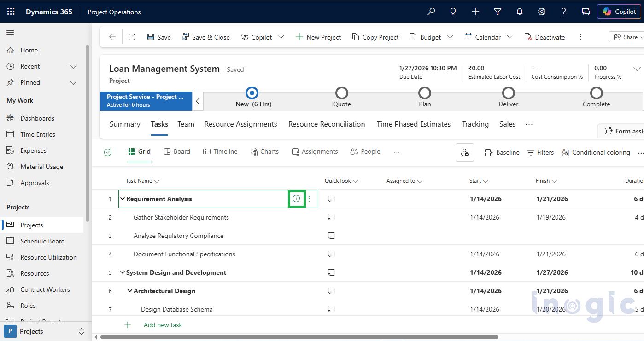The width and height of the screenshot is (644, 341).
Task: Apply Conditional coloring to the grid
Action: pyautogui.click(x=596, y=152)
